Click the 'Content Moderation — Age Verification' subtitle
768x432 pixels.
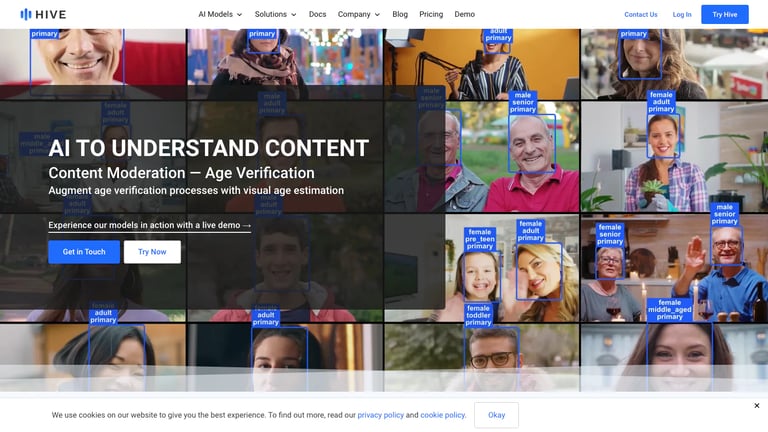pyautogui.click(x=181, y=173)
